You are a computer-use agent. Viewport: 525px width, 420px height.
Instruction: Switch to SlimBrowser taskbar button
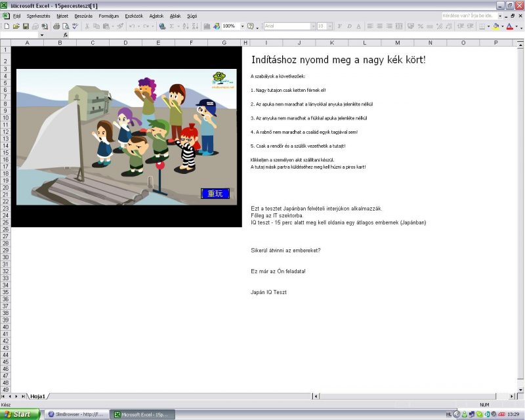(77, 414)
